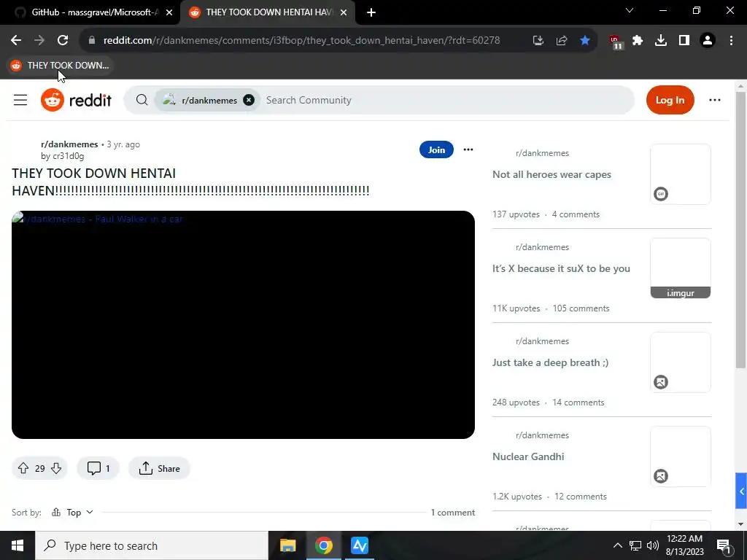This screenshot has width=747, height=560.
Task: Go back to previous page
Action: point(16,41)
